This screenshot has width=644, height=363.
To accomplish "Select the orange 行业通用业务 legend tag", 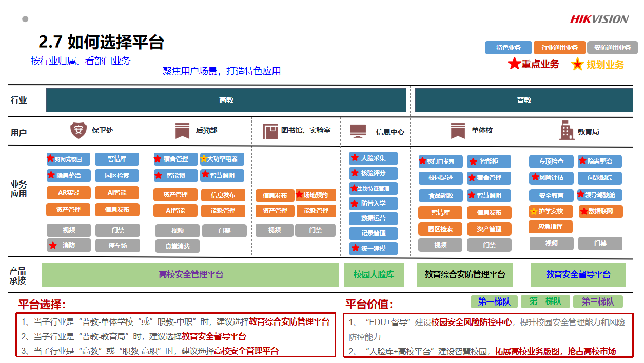I will click(559, 48).
